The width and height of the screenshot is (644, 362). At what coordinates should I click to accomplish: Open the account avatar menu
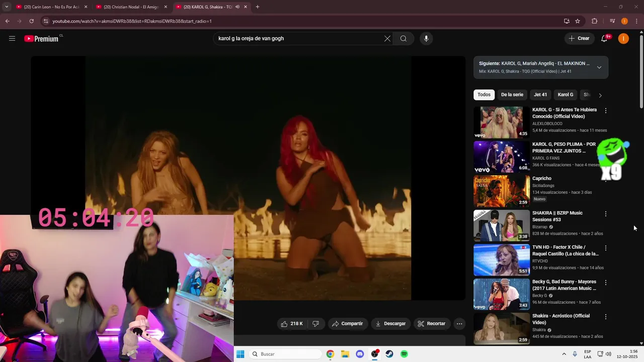pyautogui.click(x=623, y=39)
